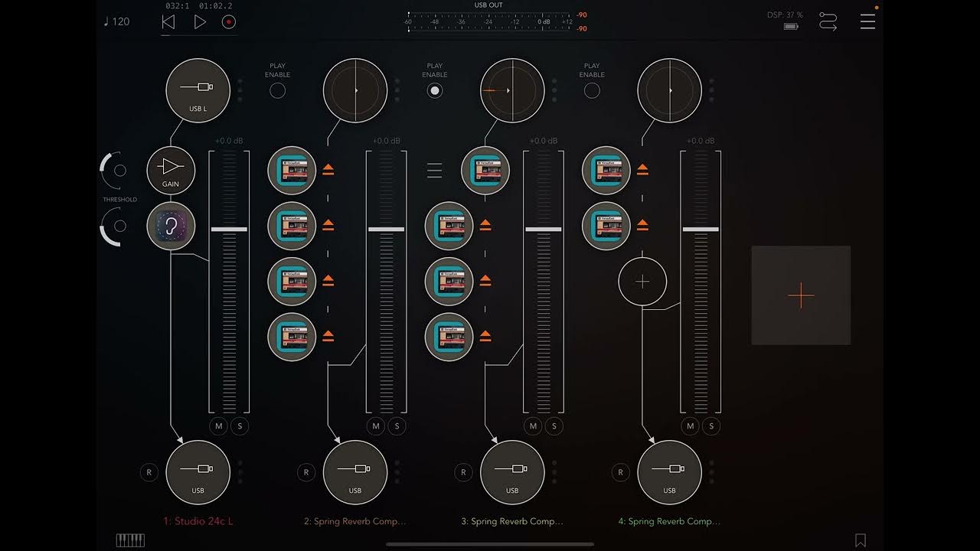Toggle PLAY ENABLE for channel 2

coord(278,91)
